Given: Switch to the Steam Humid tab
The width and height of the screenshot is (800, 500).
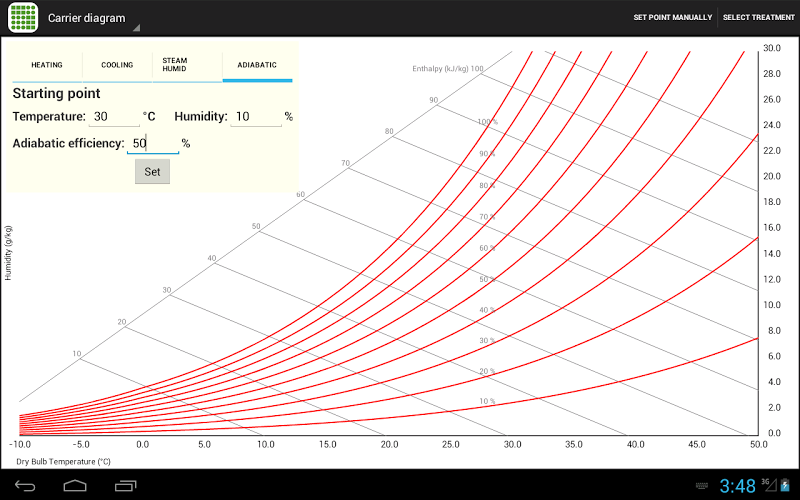Looking at the screenshot, I should pyautogui.click(x=187, y=65).
